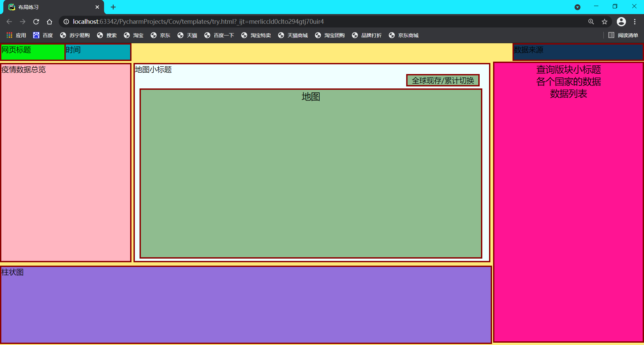Screen dimensions: 644x345
Task: Open the 百度一下 bookmark
Action: pos(219,35)
